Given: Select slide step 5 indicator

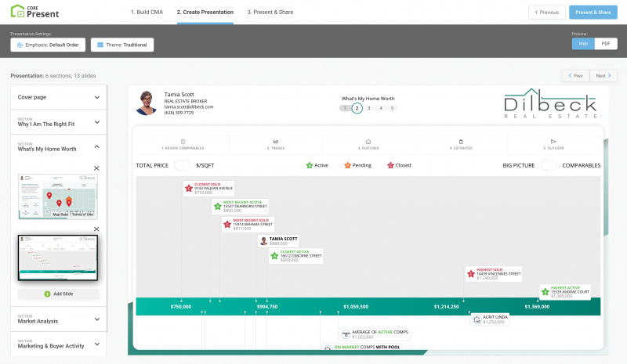Looking at the screenshot, I should [x=393, y=108].
